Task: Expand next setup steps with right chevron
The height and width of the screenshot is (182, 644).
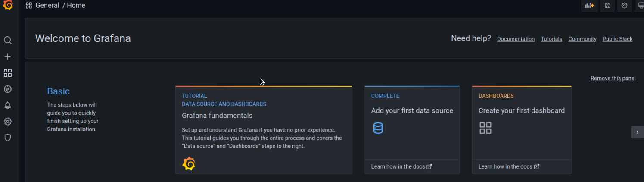Action: tap(638, 132)
